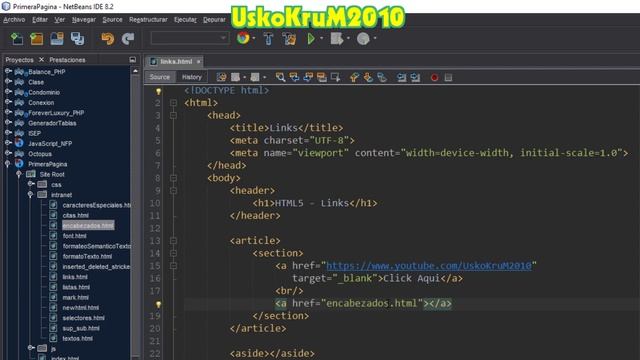Image resolution: width=640 pixels, height=360 pixels.
Task: Click the Previous Bookmark editor icon
Action: 354,77
